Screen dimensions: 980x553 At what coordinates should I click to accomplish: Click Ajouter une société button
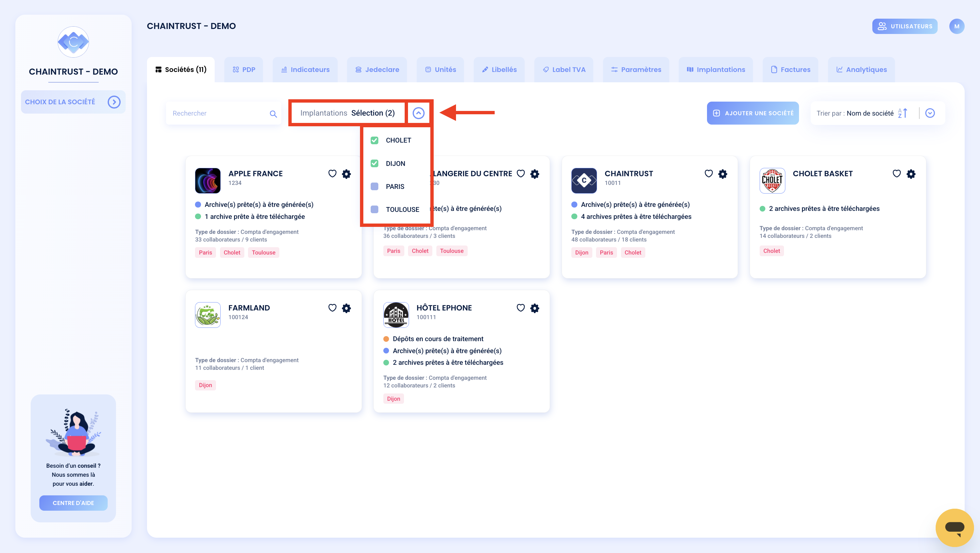[x=753, y=113]
